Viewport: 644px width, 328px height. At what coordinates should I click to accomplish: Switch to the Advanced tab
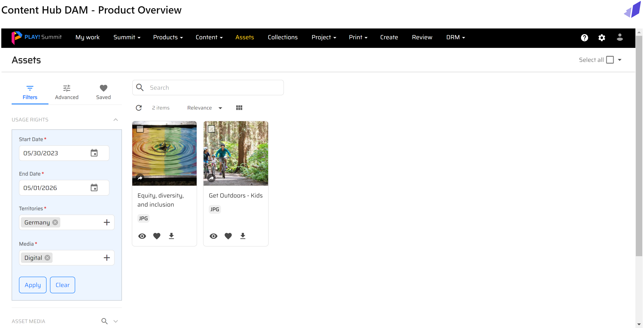coord(67,92)
